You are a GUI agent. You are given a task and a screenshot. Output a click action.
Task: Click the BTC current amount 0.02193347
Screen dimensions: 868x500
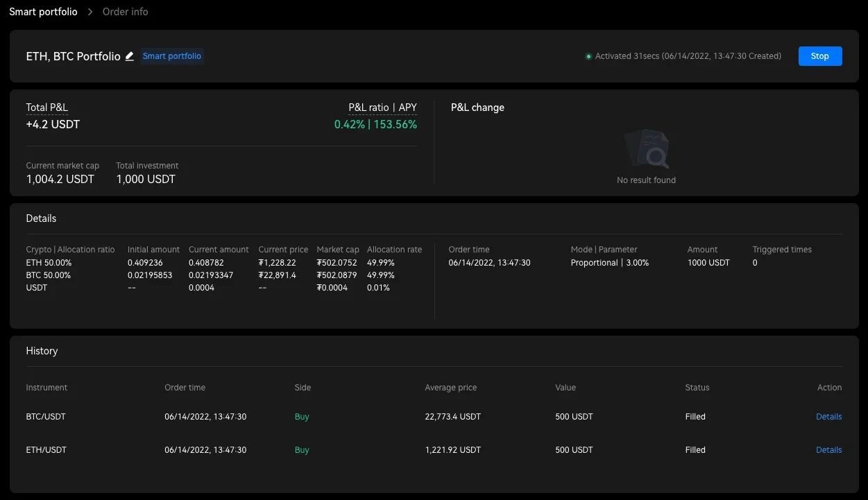point(211,275)
